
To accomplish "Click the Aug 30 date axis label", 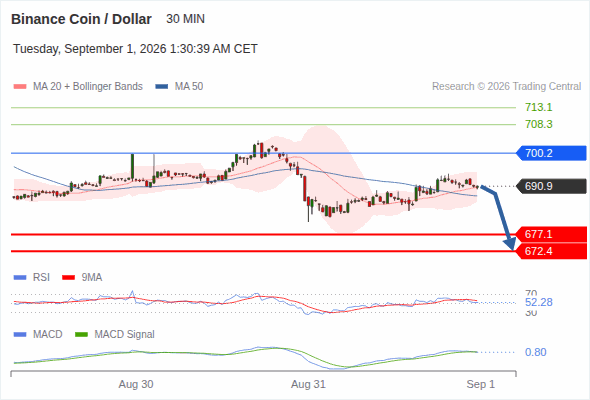I will (136, 385).
